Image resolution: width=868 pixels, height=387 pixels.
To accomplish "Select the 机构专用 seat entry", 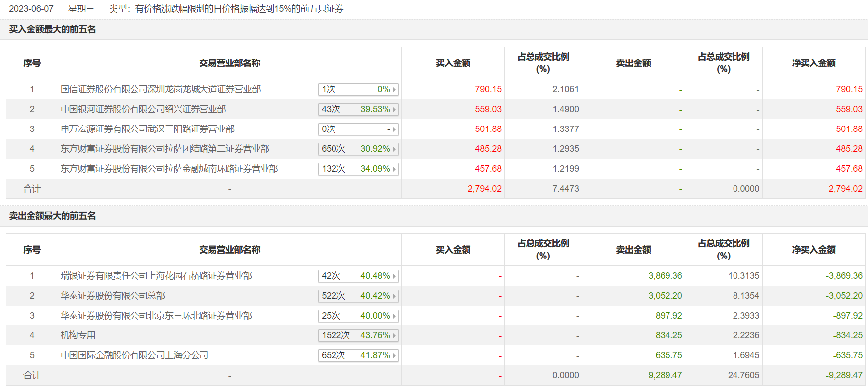I will (78, 335).
